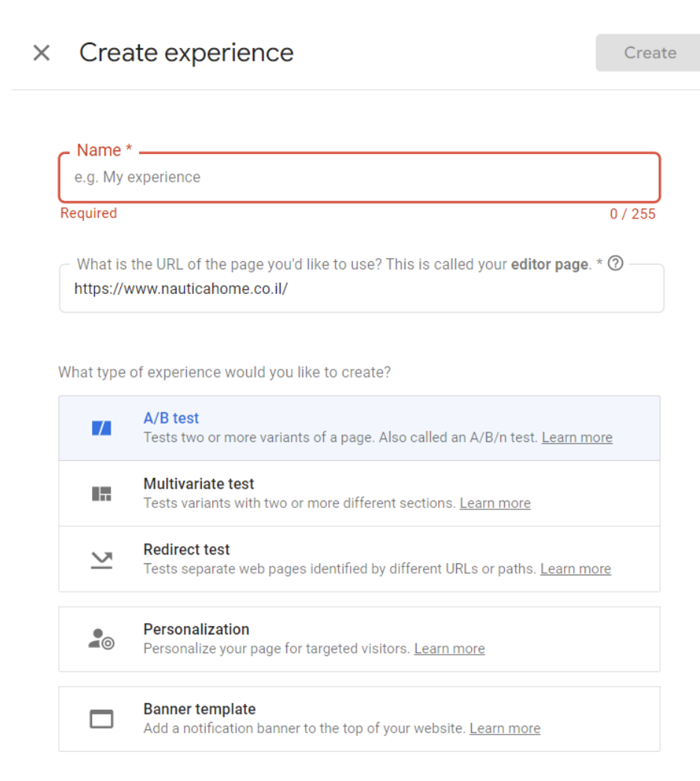Click the 'Create experience' heading text
Viewport: 700px width, 781px height.
[x=186, y=52]
